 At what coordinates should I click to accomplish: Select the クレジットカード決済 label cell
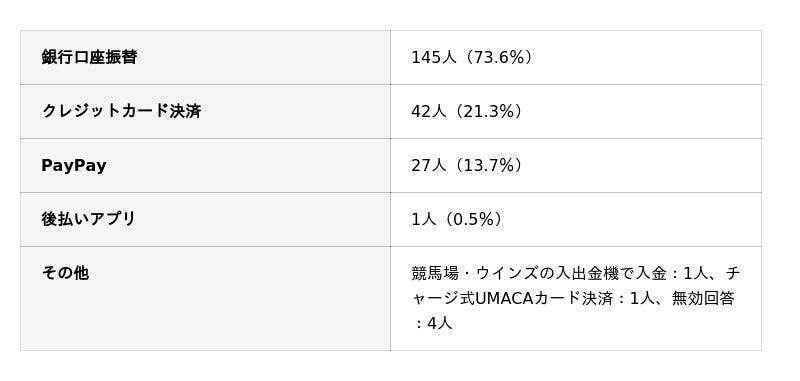pos(205,112)
